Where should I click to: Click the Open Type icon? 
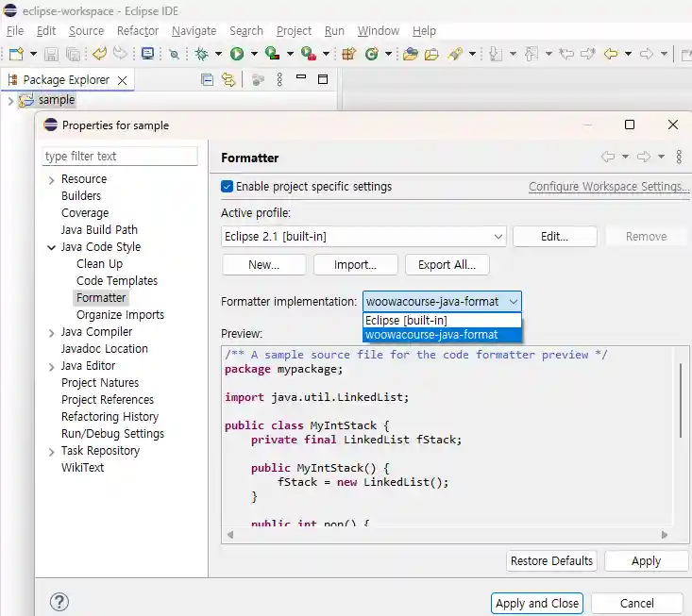[411, 54]
